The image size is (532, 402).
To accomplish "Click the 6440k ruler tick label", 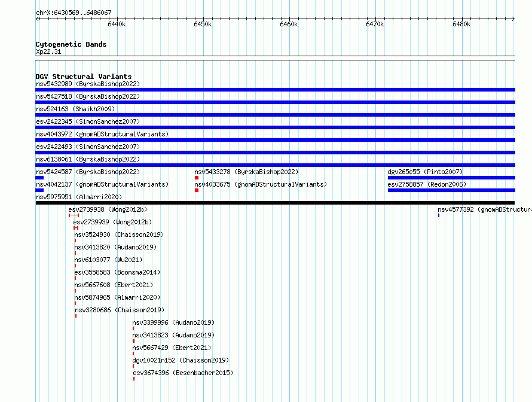I will click(117, 24).
